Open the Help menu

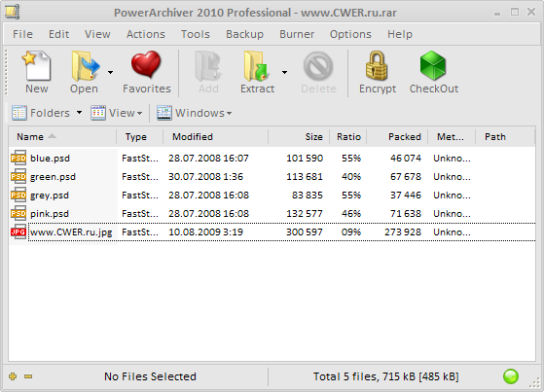[x=400, y=34]
